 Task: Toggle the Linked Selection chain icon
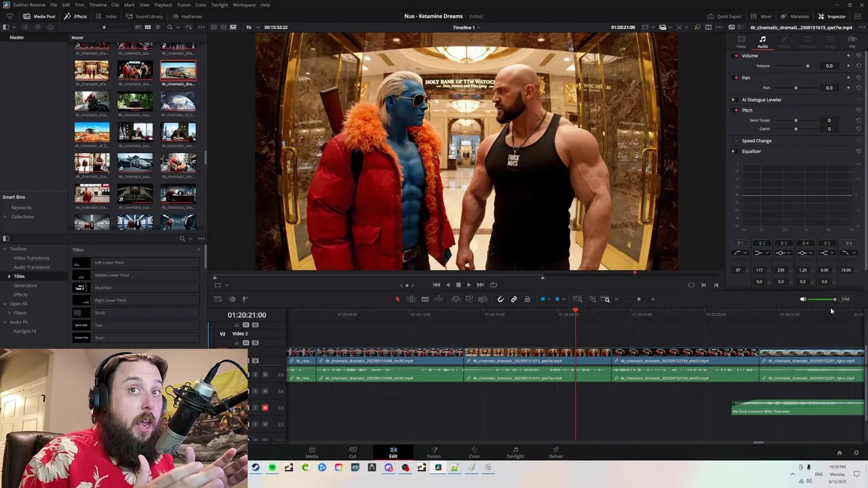514,299
